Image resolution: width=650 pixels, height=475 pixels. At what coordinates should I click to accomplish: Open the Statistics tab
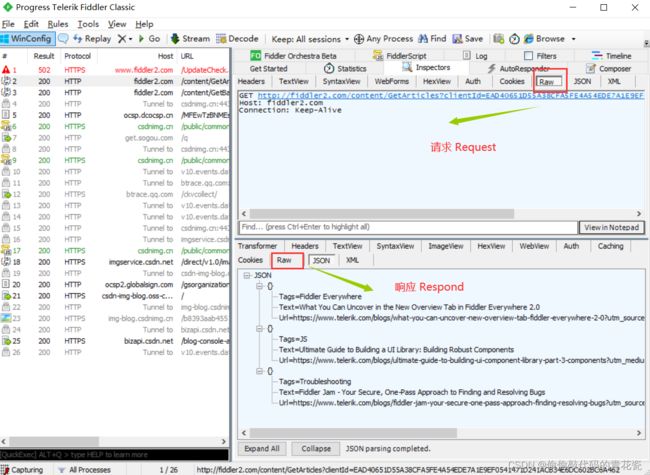345,68
